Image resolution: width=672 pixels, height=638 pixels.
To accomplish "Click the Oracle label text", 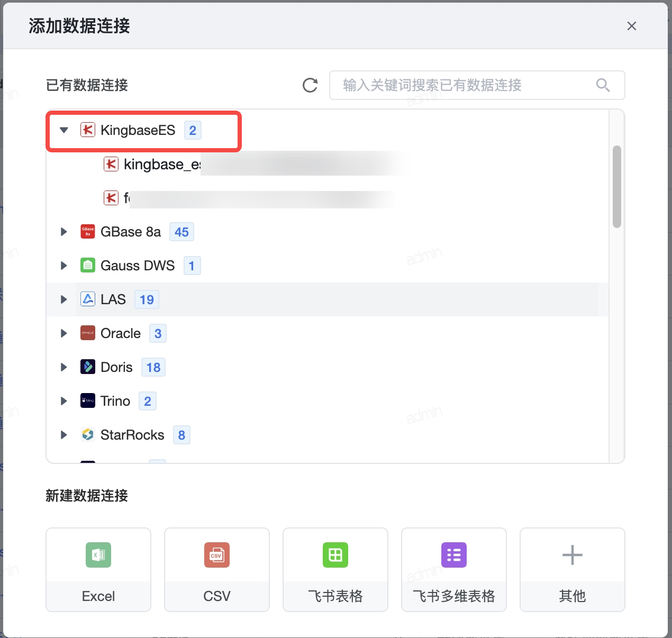I will 121,333.
